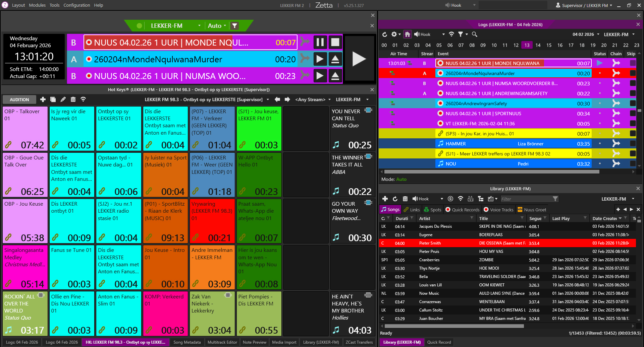Open the 04 02 2026 date dropdown
The image size is (644, 347).
(x=586, y=34)
